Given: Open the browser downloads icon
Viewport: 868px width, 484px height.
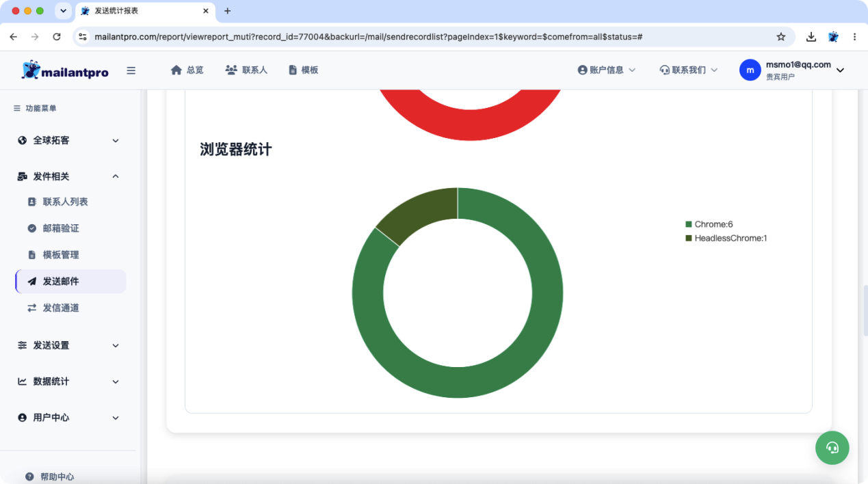Looking at the screenshot, I should tap(811, 37).
